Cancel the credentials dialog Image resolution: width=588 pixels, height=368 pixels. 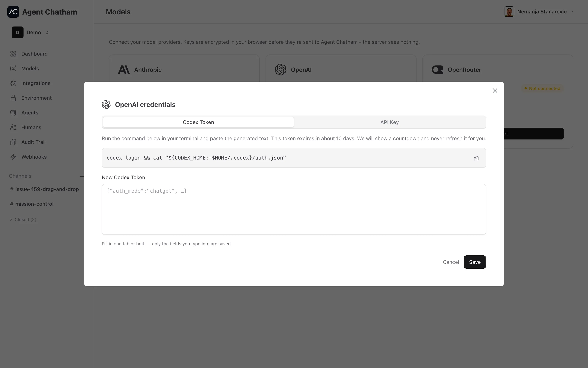pyautogui.click(x=451, y=262)
